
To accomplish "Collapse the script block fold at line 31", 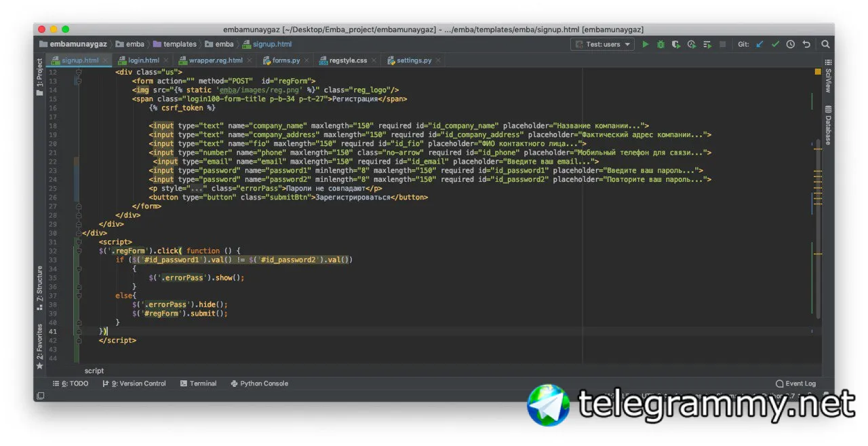I will coord(78,242).
